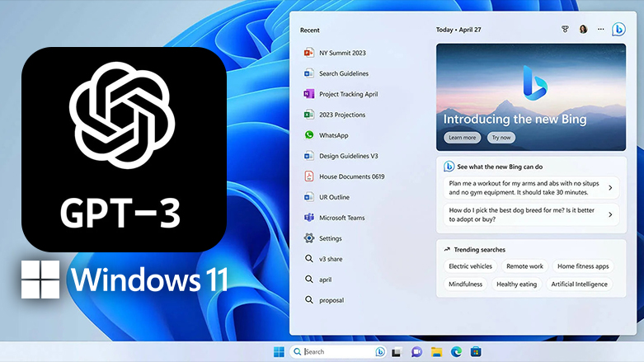Open the rewards trophy icon in search header
The height and width of the screenshot is (362, 644).
coord(565,29)
